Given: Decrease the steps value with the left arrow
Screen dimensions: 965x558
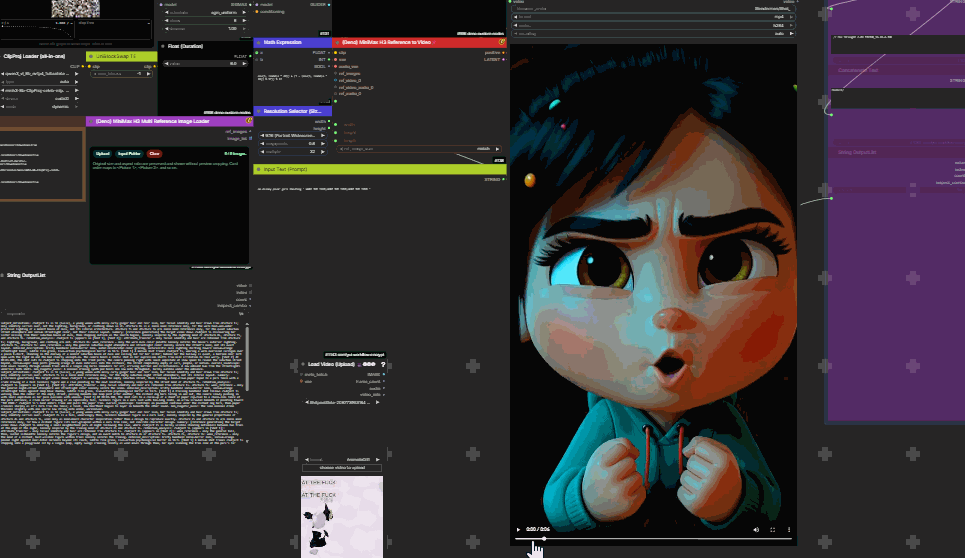Looking at the screenshot, I should 167,20.
